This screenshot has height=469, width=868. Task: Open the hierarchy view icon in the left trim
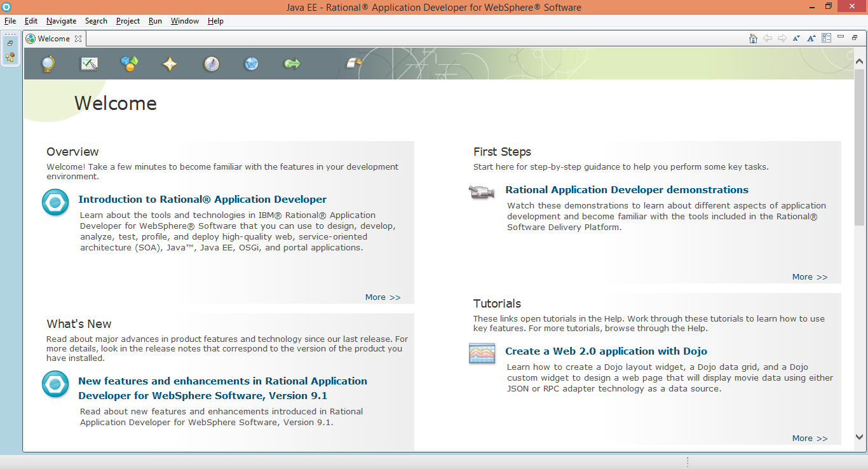[x=10, y=57]
